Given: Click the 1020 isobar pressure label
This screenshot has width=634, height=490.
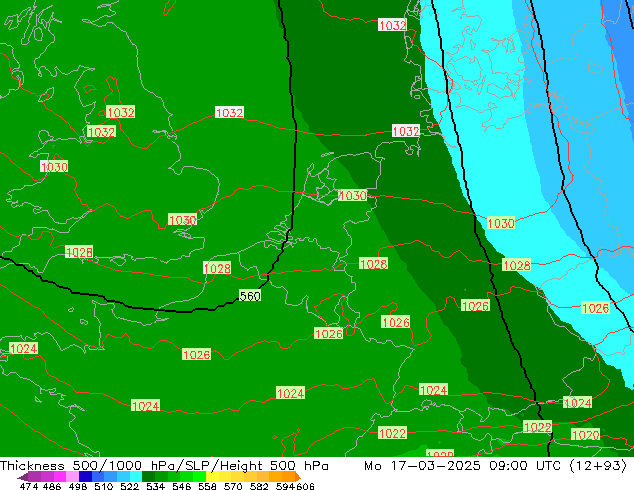Looking at the screenshot, I should click(x=585, y=435).
